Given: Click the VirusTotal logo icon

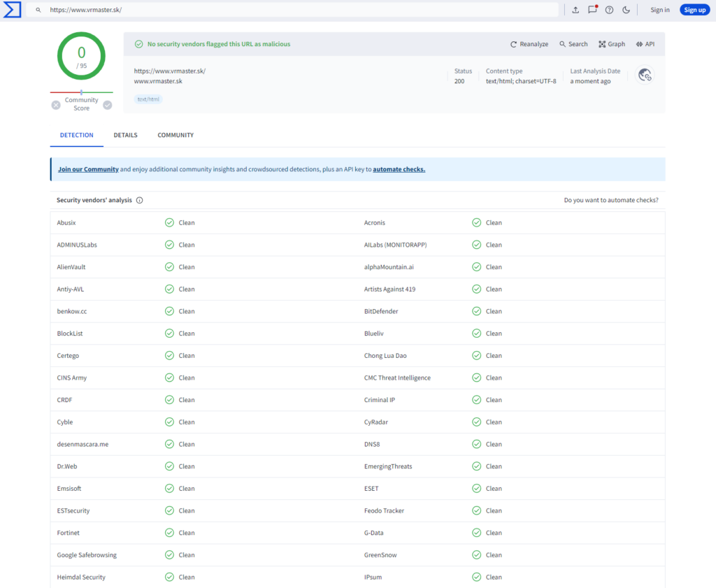Looking at the screenshot, I should [12, 10].
